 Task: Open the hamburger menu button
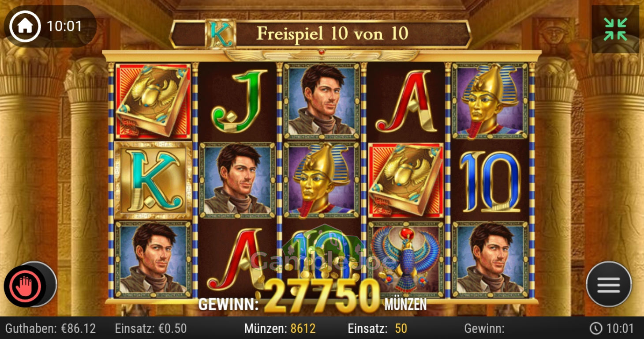609,284
